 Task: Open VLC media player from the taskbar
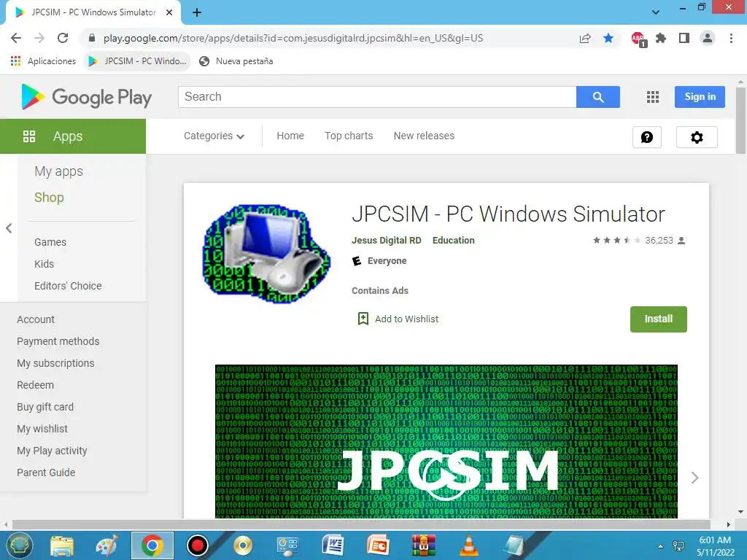[469, 545]
